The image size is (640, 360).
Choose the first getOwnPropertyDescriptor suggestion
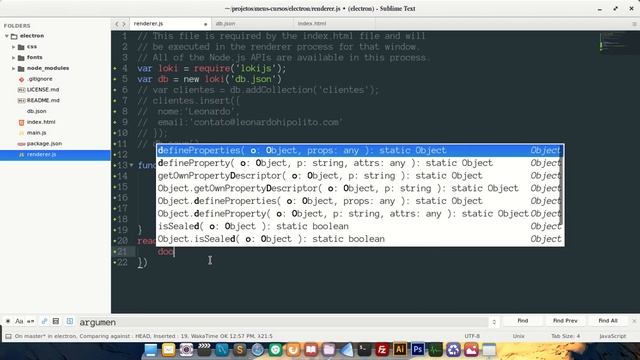(x=359, y=176)
